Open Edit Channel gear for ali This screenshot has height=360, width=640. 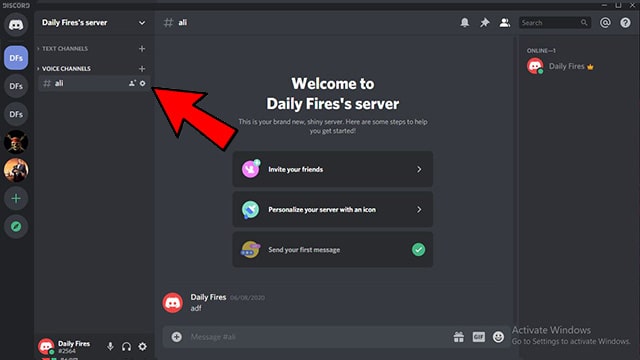(x=142, y=83)
